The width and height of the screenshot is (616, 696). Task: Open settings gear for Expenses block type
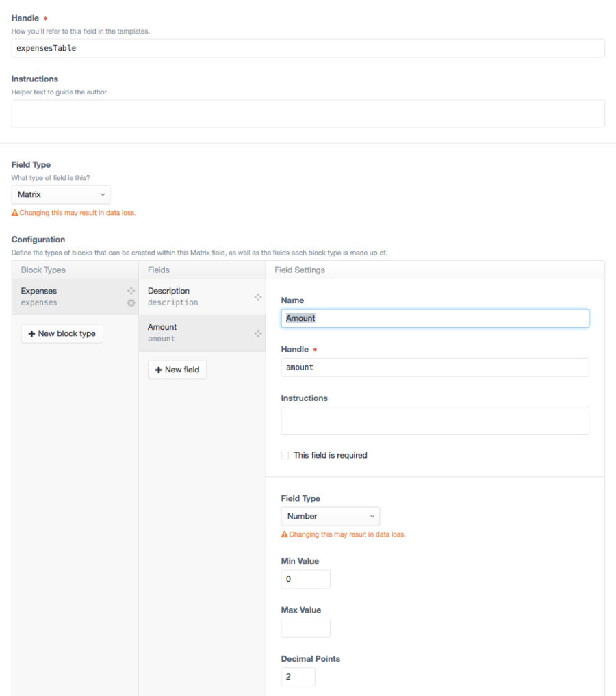(x=131, y=302)
